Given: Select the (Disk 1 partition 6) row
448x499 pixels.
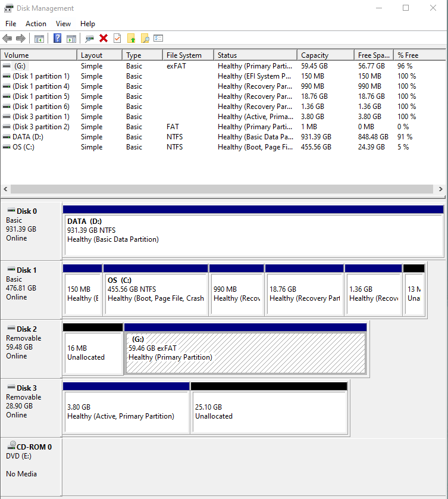Looking at the screenshot, I should click(223, 107).
